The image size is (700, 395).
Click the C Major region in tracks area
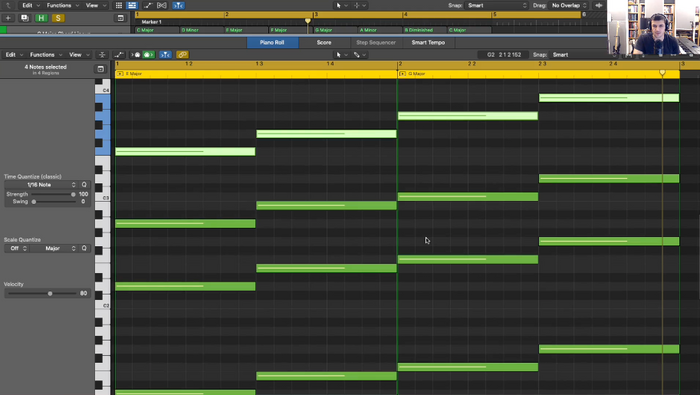pyautogui.click(x=157, y=30)
